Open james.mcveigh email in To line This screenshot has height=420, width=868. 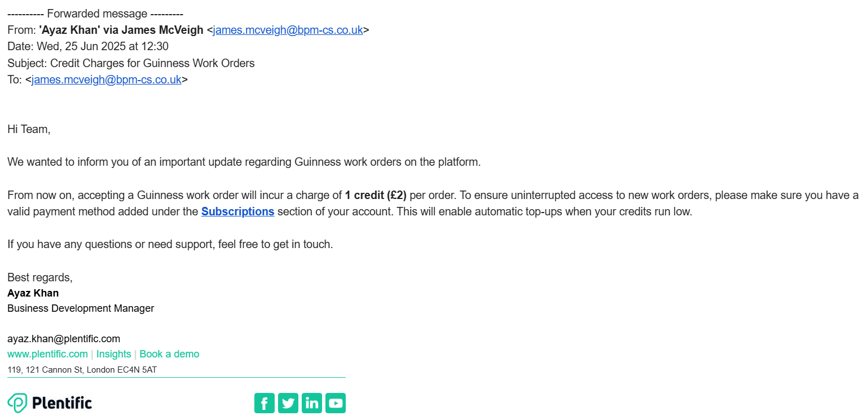pos(107,79)
